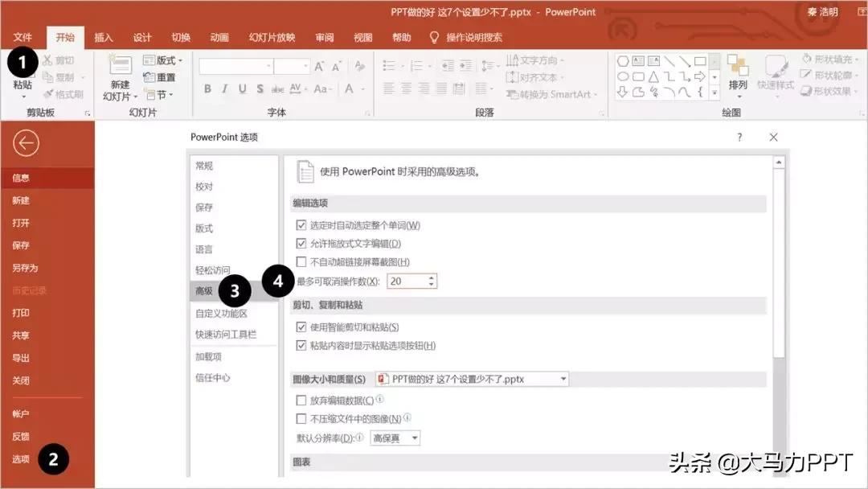Toggle Underline (U) formatting

(243, 88)
